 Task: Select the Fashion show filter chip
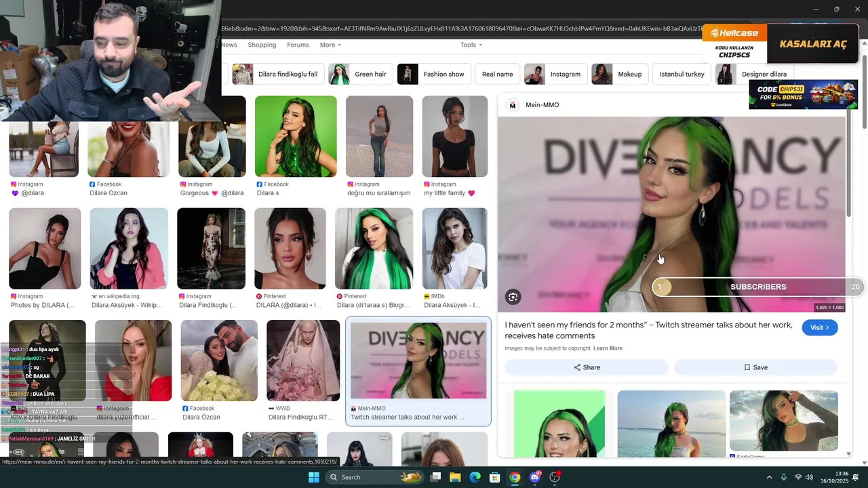point(434,74)
